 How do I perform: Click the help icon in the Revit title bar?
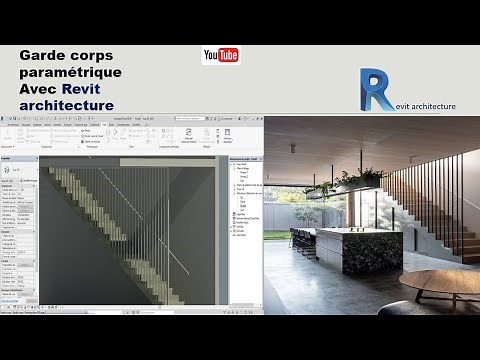245,119
